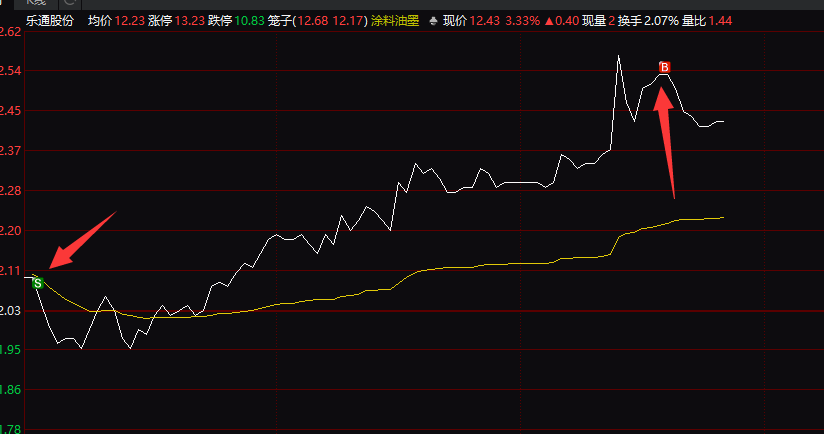Click the 现价 value 12.43
Viewport: 824px width, 434px height.
click(485, 21)
